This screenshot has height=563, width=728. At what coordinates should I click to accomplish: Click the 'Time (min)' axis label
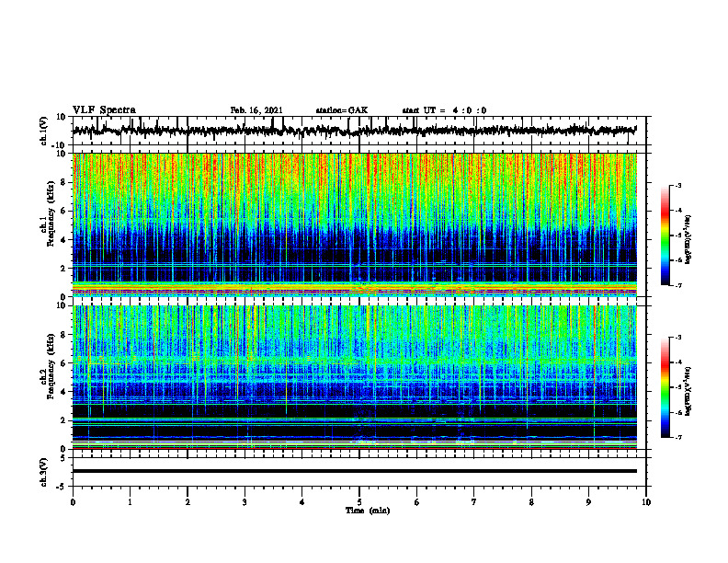point(368,511)
